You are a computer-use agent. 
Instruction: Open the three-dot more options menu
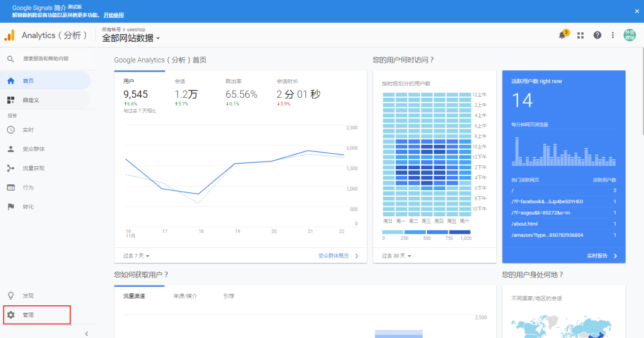(x=613, y=35)
